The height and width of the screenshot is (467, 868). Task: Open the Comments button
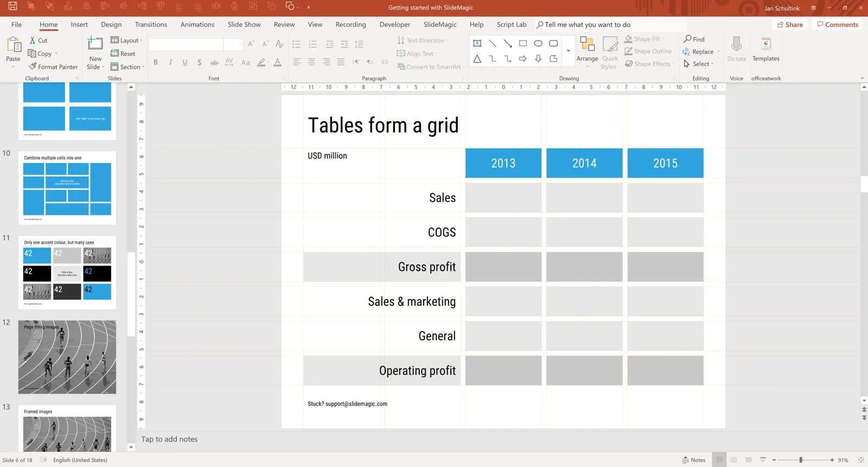click(x=838, y=24)
